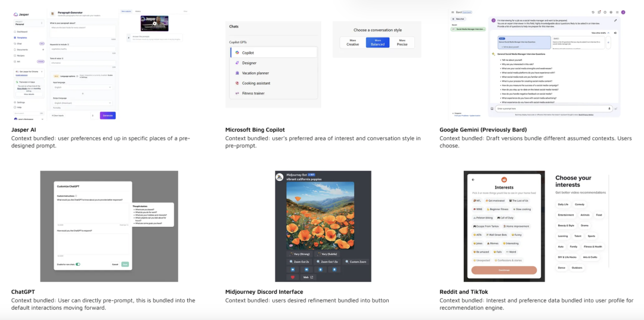This screenshot has height=320, width=644.
Task: Click the purple Generate button
Action: pyautogui.click(x=107, y=116)
